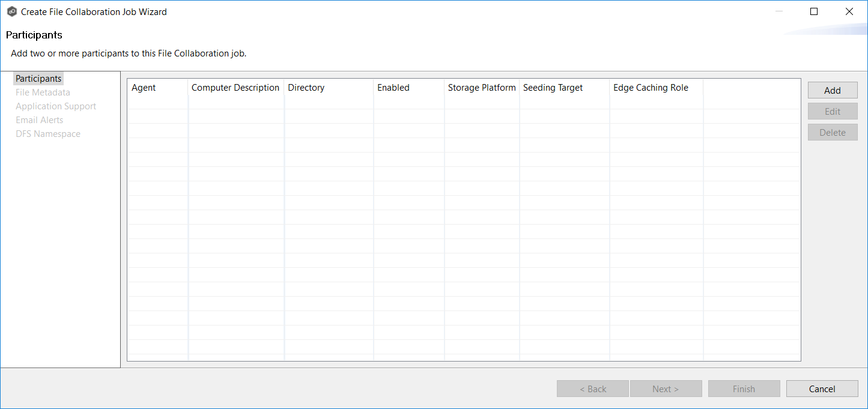The width and height of the screenshot is (868, 409).
Task: Sort by Storage Platform column
Action: point(482,88)
